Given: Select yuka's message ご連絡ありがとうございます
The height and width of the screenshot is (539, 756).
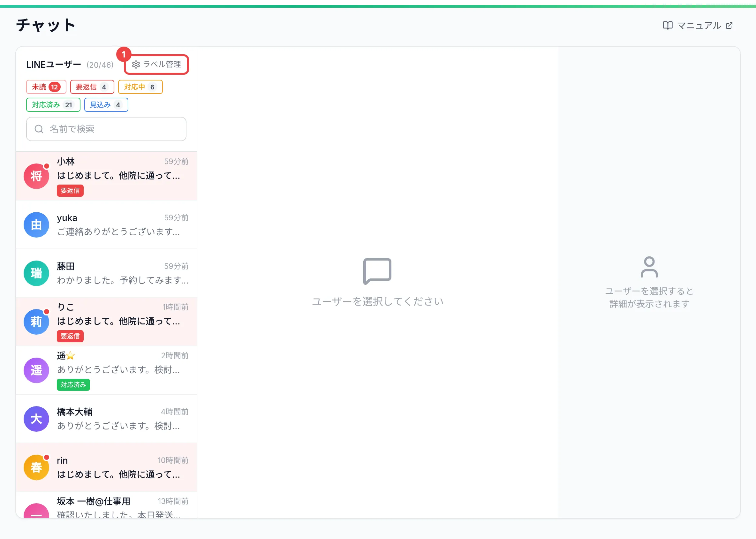Looking at the screenshot, I should coord(118,232).
